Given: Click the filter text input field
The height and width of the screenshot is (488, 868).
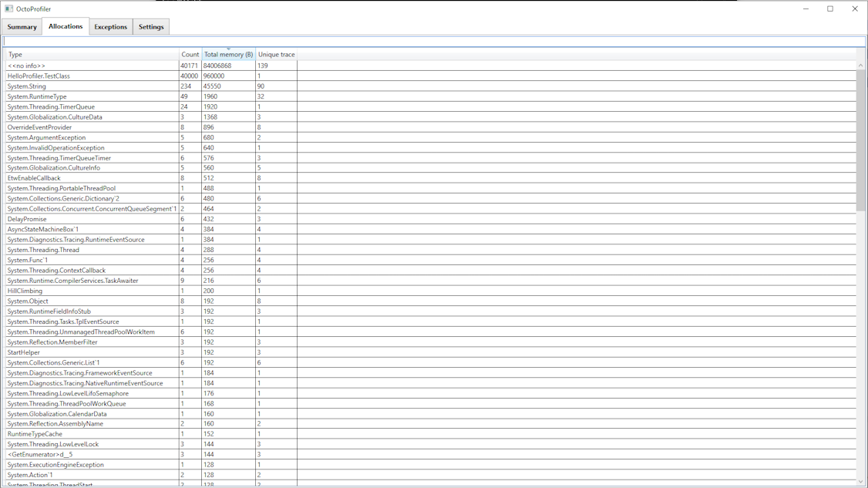Looking at the screenshot, I should [x=434, y=42].
